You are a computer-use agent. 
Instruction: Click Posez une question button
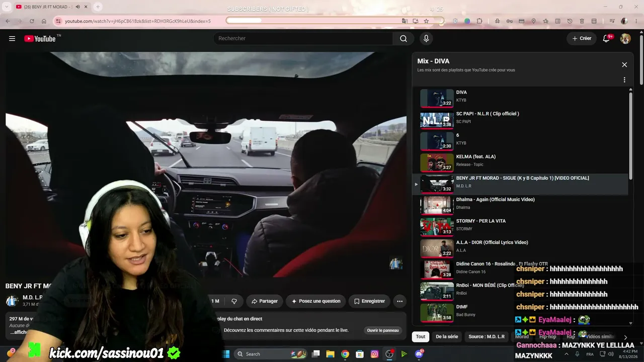315,301
